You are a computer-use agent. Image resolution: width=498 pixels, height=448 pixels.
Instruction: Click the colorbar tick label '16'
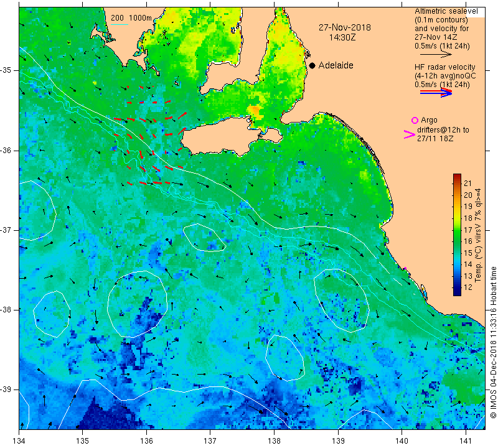coord(468,241)
